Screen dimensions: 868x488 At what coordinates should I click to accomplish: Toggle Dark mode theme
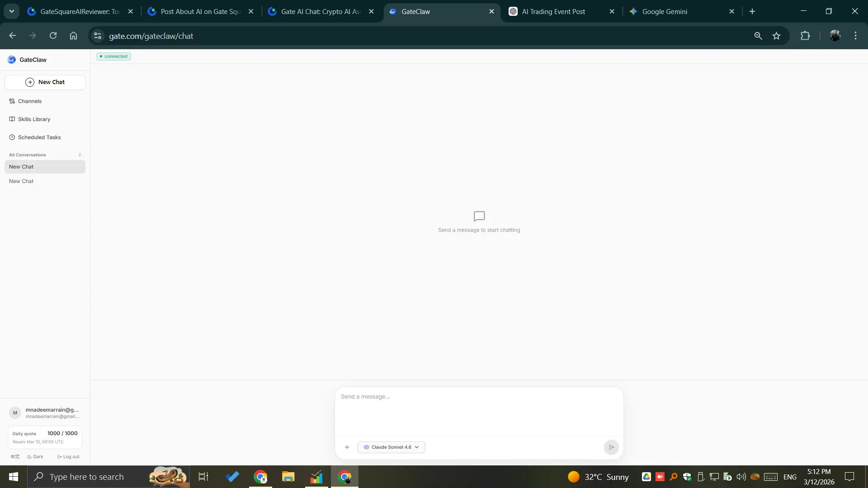click(35, 457)
